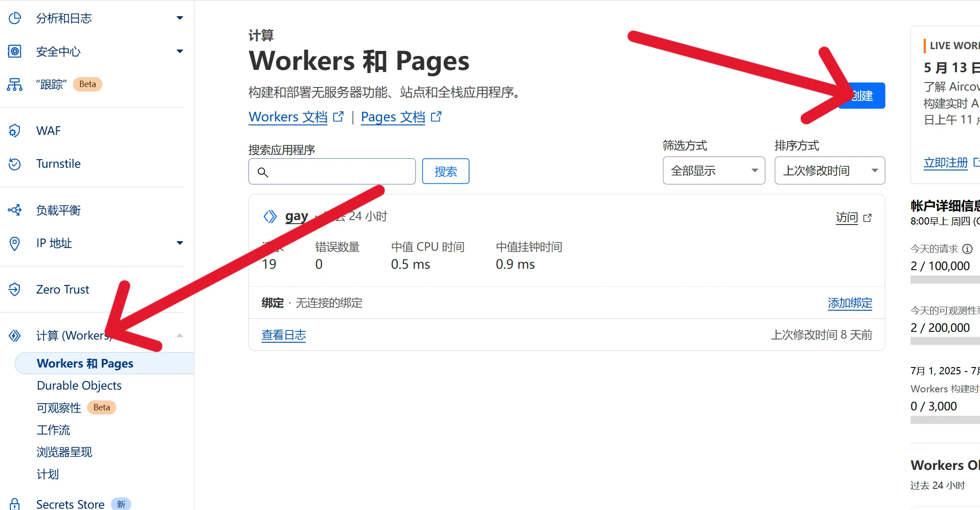Collapse the Compute (Workers) section
Viewport: 980px width, 510px height.
tap(179, 335)
